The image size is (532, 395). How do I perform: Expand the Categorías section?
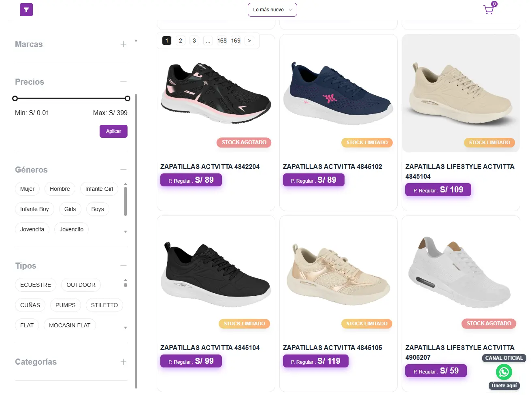tap(123, 362)
